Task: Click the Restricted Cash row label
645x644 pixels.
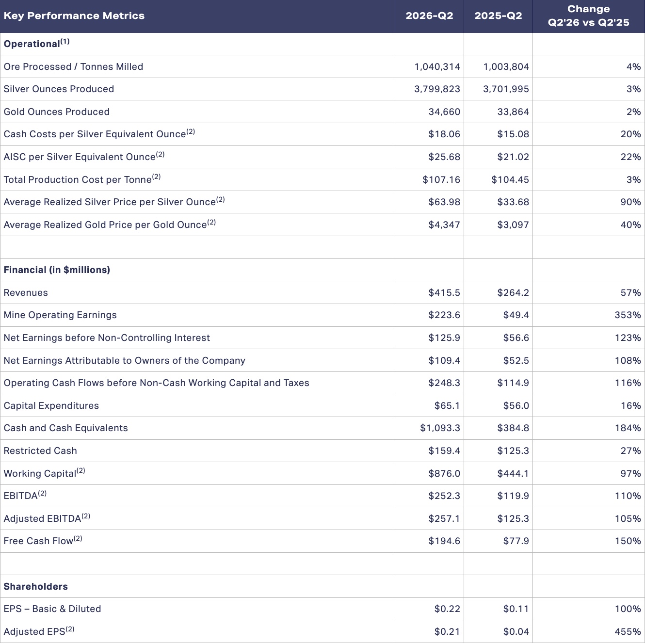Action: click(x=40, y=451)
